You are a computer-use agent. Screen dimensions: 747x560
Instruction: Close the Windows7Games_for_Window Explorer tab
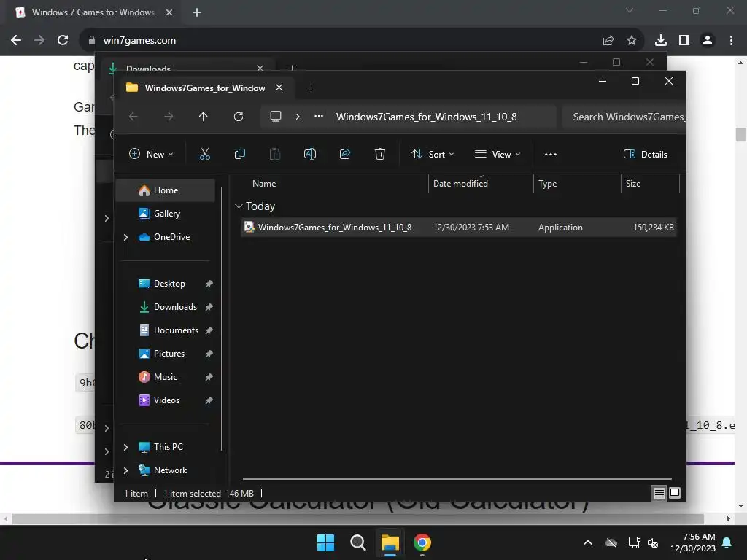[279, 87]
